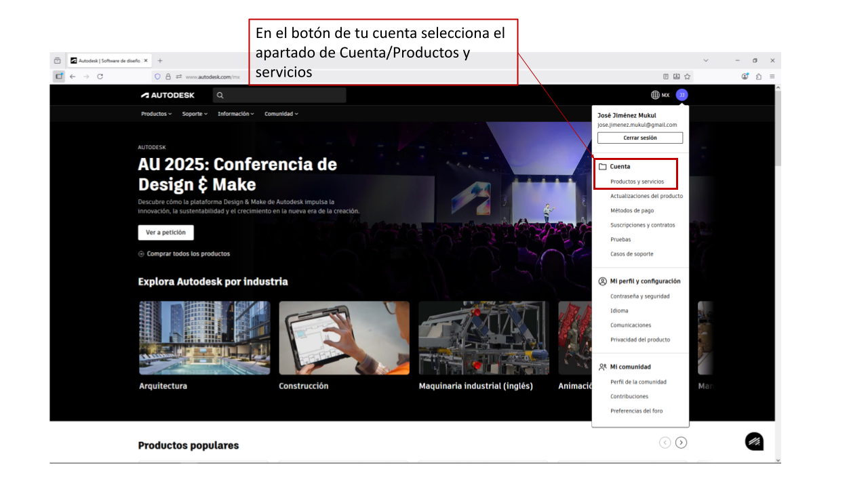Click the padlock site security icon
Screen dimensions: 868x488
[x=168, y=77]
